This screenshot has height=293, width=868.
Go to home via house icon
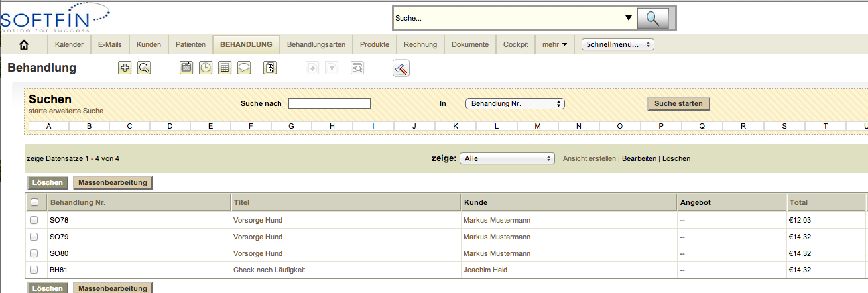(x=25, y=44)
